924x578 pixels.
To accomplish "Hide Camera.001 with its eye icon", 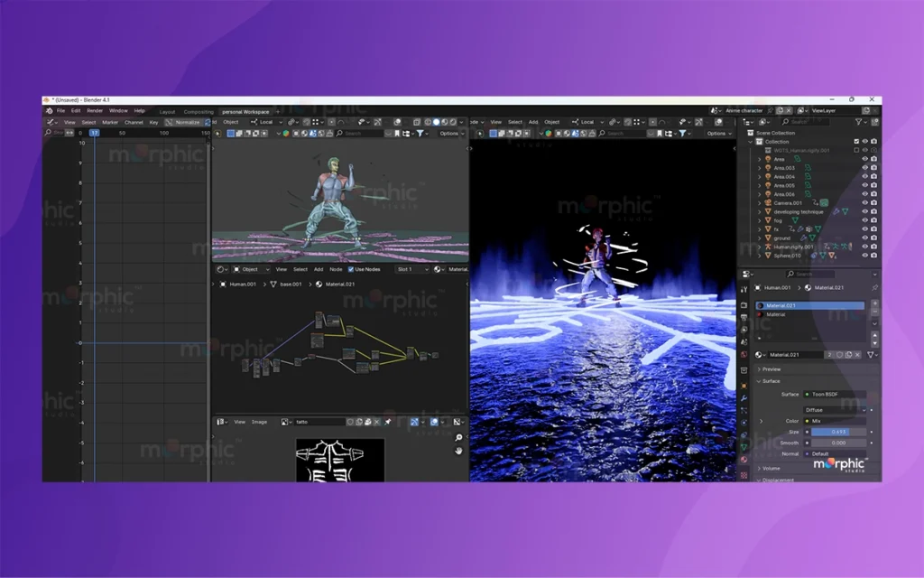I will tap(864, 203).
